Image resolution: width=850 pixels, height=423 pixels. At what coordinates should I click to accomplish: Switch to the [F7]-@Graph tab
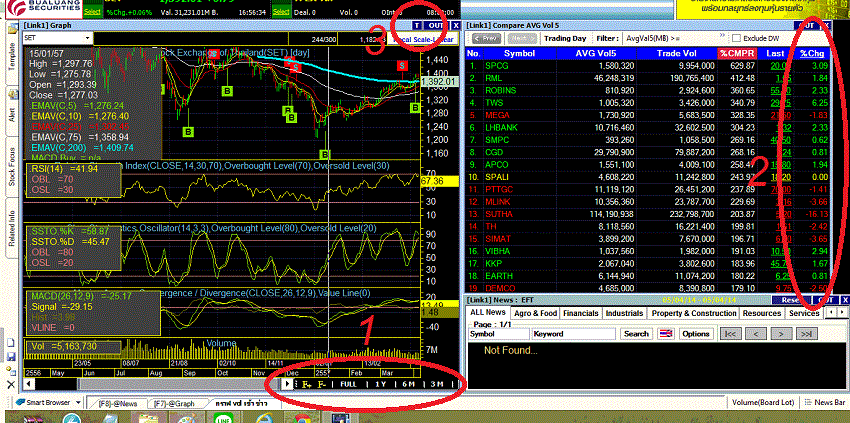(175, 403)
